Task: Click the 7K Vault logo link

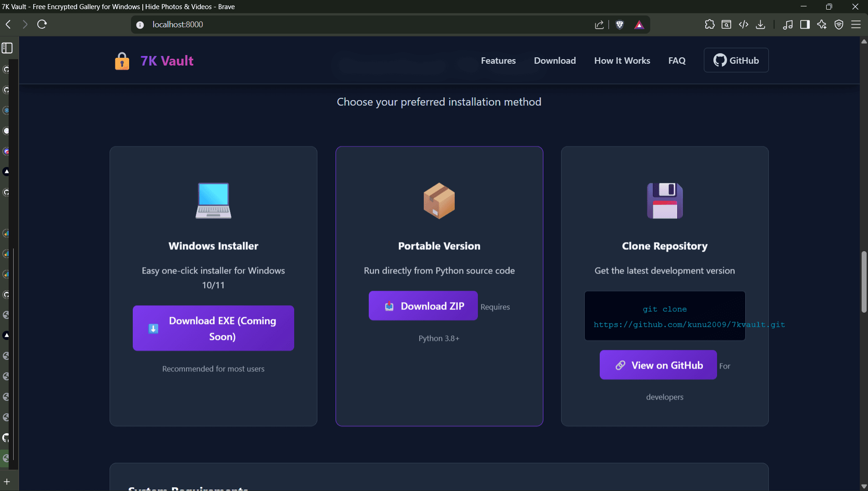Action: [x=155, y=61]
